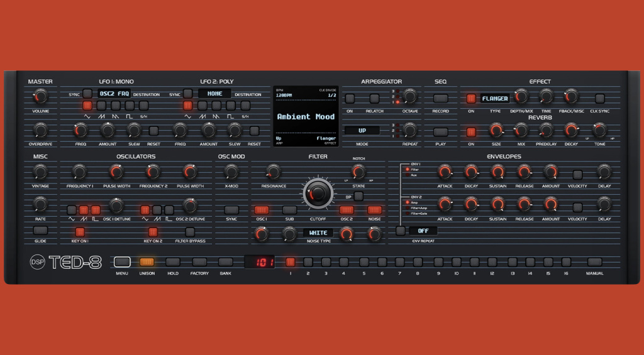Toggle UNISON mode
The width and height of the screenshot is (644, 355).
point(147,262)
